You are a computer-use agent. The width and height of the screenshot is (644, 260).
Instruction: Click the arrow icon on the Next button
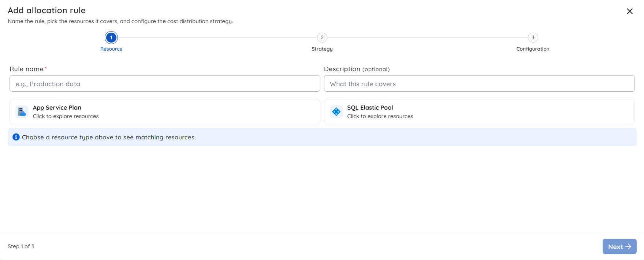click(x=628, y=247)
